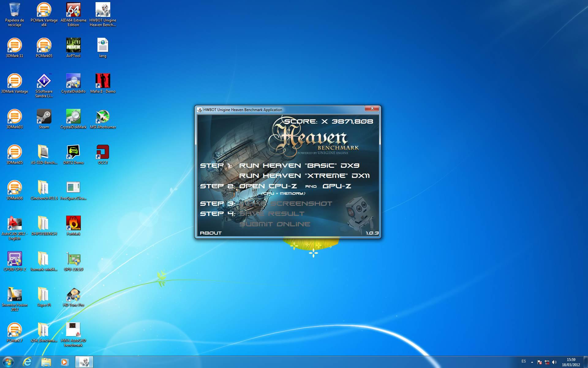Open the Papelera de reciclaje icon
Image resolution: width=588 pixels, height=368 pixels.
point(14,15)
